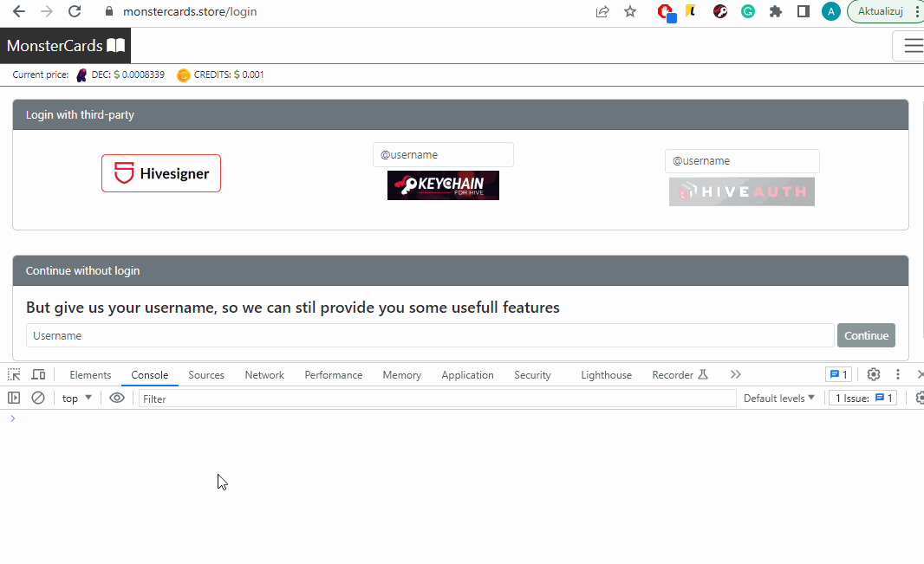The height and width of the screenshot is (564, 924).
Task: Open the issues counter badge in DevTools
Action: pos(838,374)
